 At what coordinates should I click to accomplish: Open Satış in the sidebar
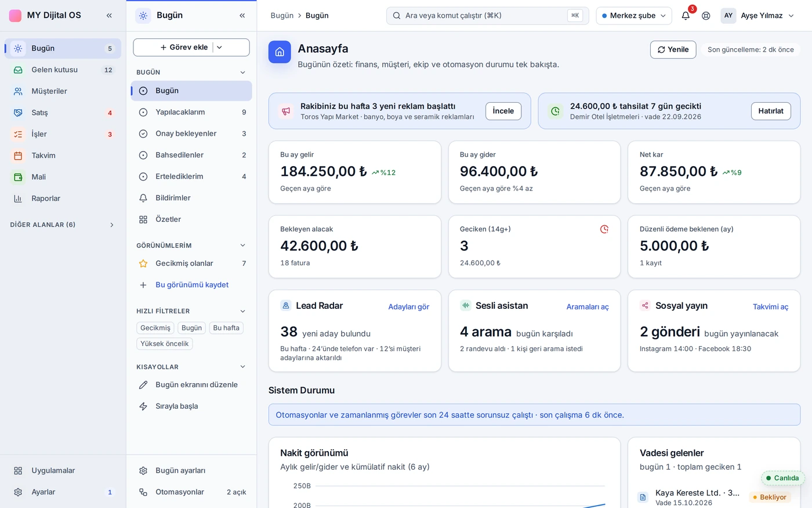[63, 113]
